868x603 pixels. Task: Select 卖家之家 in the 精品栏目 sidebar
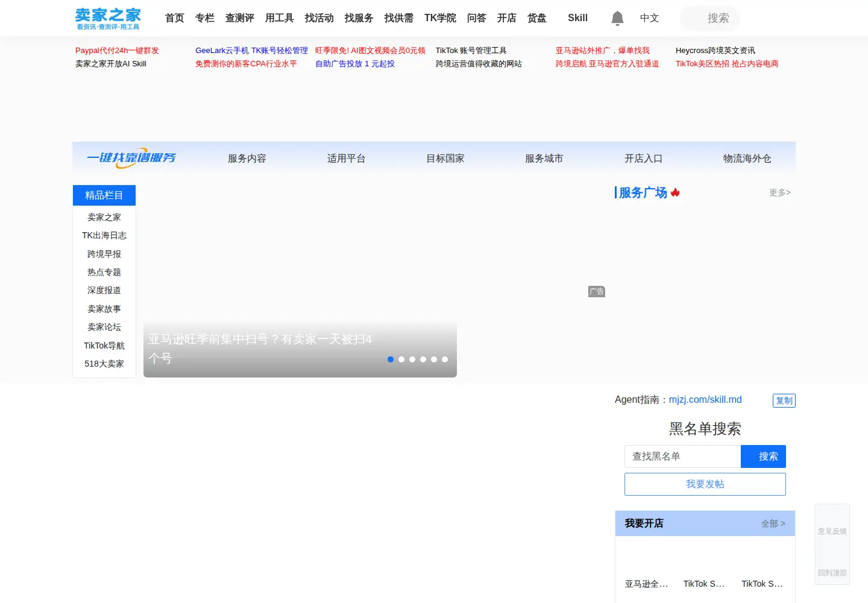[104, 217]
